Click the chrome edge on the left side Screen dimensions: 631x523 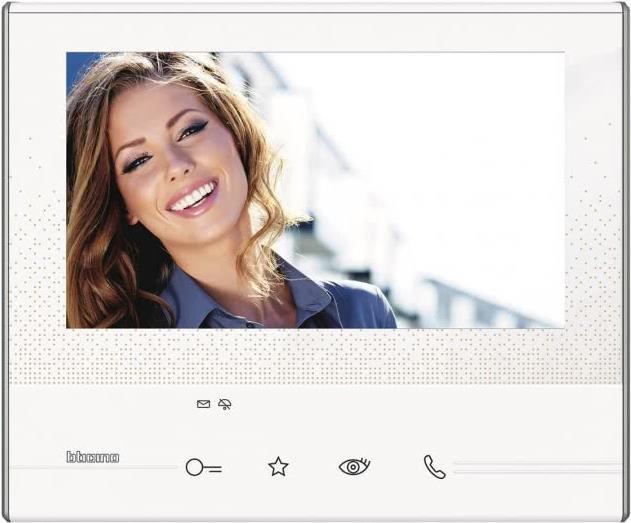5,260
